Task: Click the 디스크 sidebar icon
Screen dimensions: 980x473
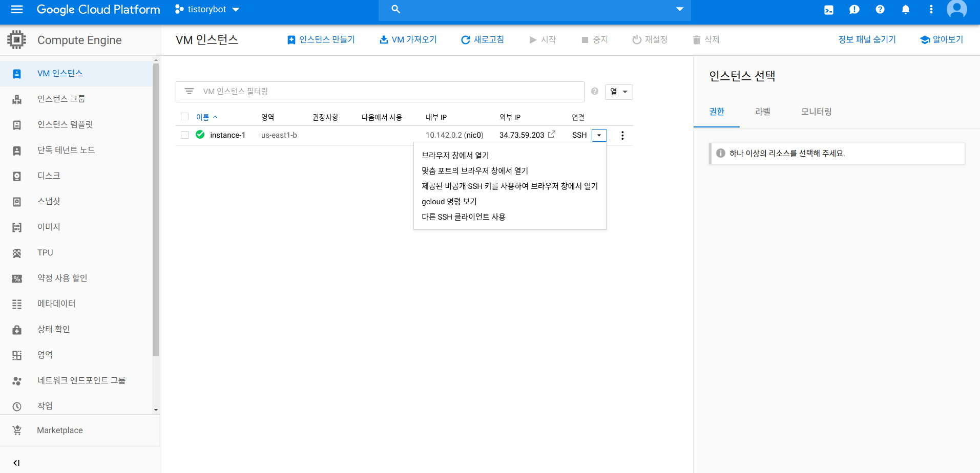Action: [17, 176]
